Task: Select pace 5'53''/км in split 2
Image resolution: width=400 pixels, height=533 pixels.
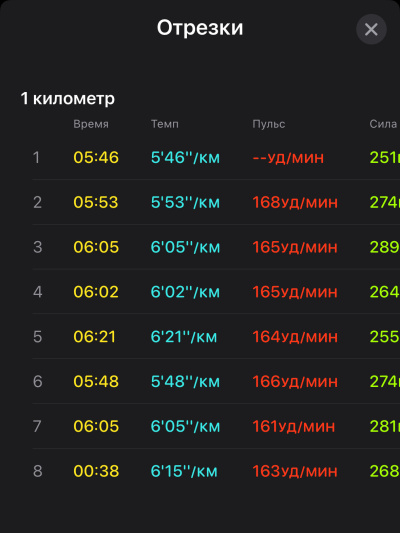Action: pos(185,202)
